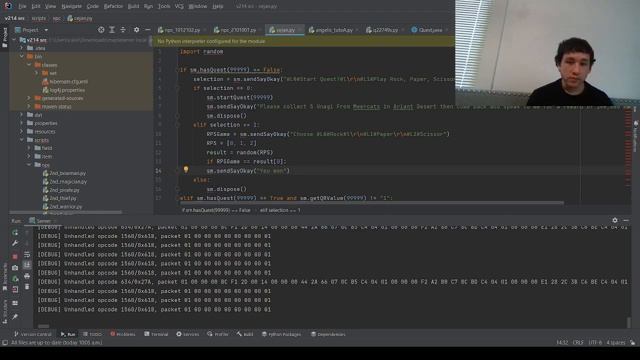Expand the resources folder
Screen dimensions: 640x360
point(22,131)
